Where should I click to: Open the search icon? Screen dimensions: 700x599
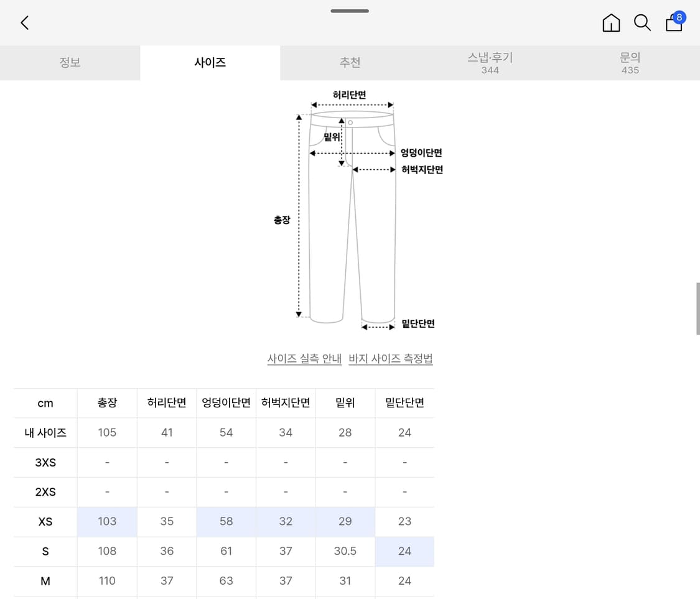642,22
